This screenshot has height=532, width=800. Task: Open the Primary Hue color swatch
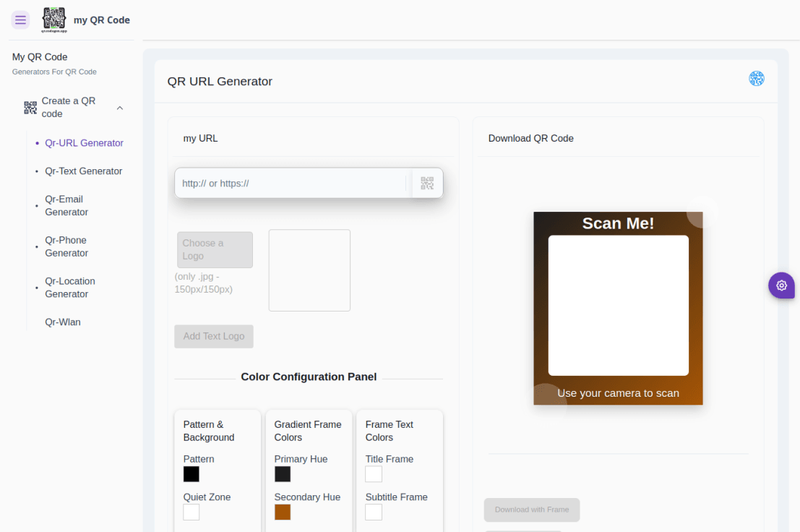point(283,474)
